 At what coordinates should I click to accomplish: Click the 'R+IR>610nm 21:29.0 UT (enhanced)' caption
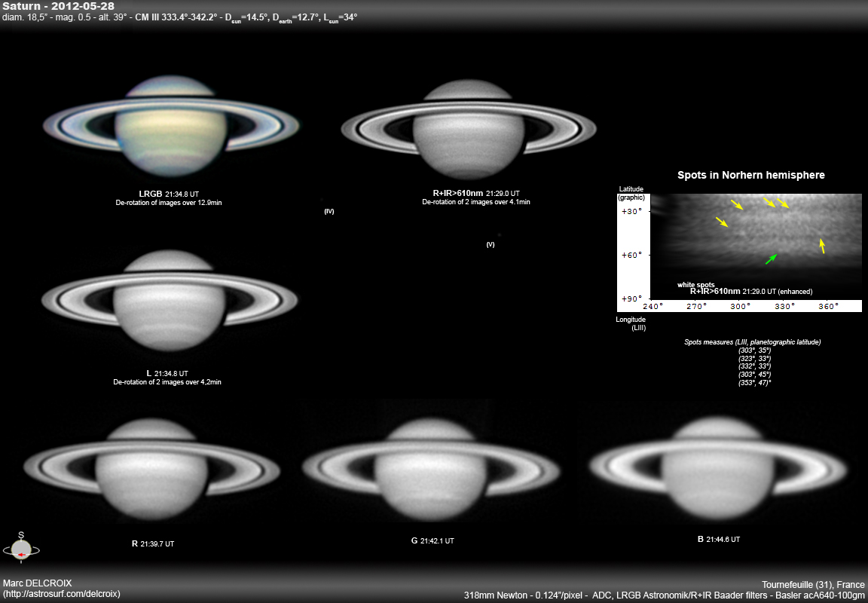coord(751,291)
